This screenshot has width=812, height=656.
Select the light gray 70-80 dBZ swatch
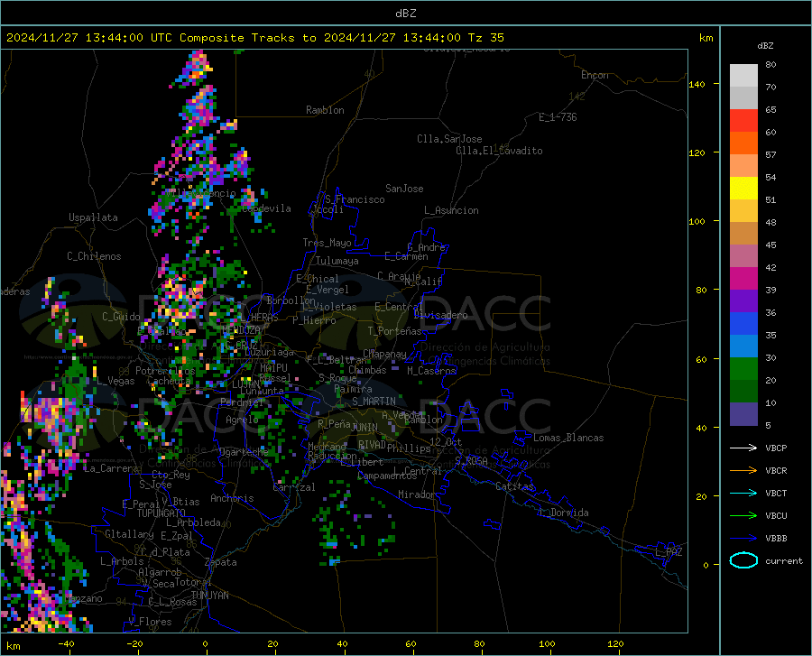pyautogui.click(x=743, y=75)
